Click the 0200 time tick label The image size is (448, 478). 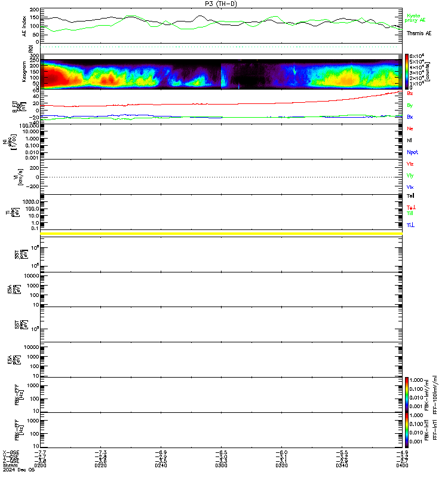coord(40,466)
